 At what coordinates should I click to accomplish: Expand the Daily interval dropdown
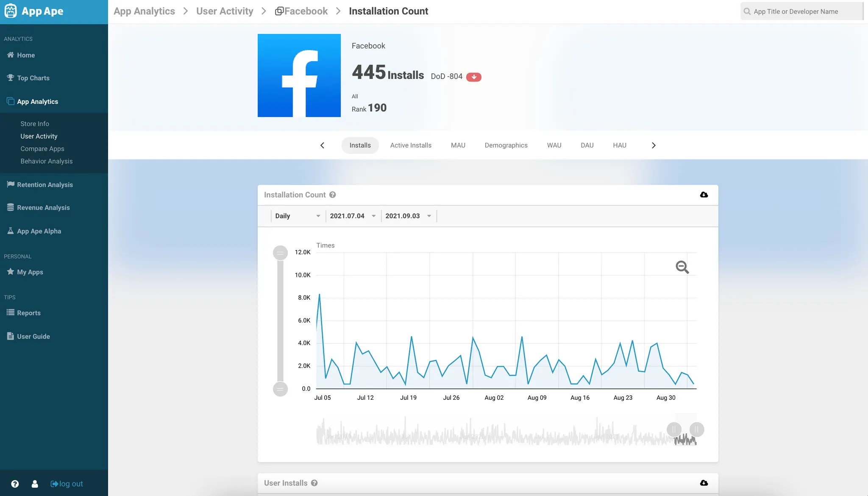[298, 216]
